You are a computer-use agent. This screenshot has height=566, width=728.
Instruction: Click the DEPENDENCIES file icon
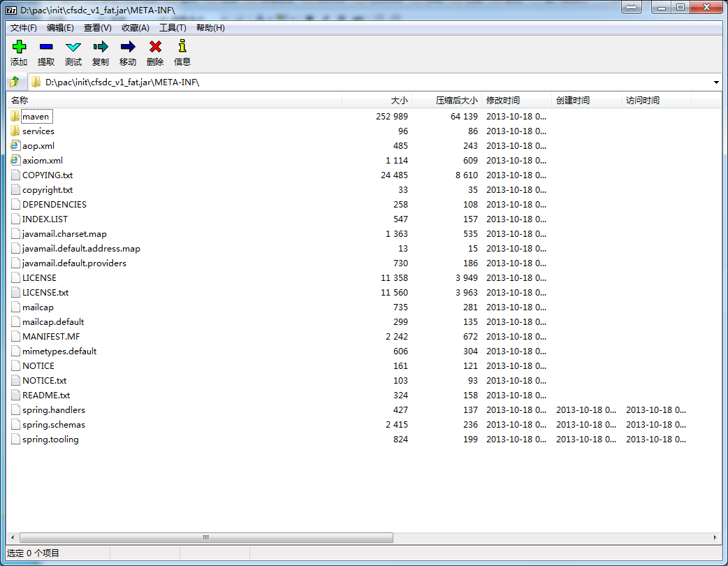pyautogui.click(x=15, y=204)
